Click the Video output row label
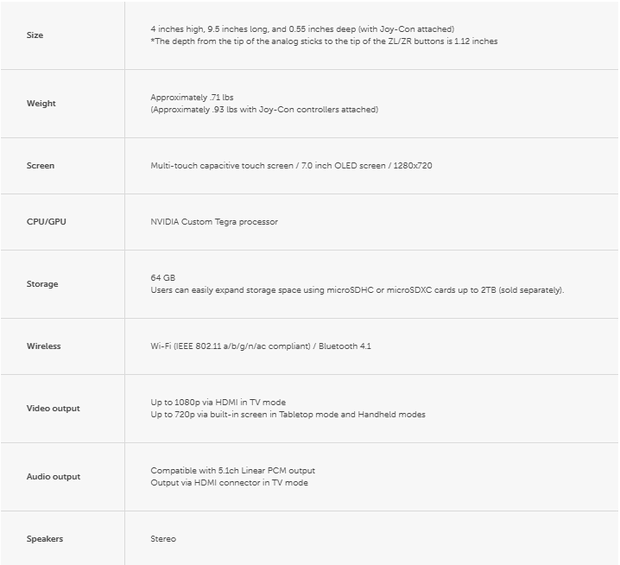The width and height of the screenshot is (620, 565). 53,408
